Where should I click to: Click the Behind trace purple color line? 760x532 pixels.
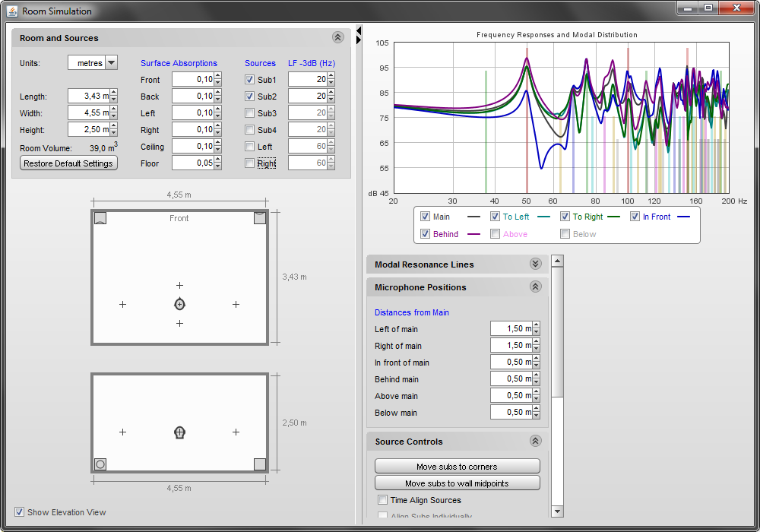point(474,235)
